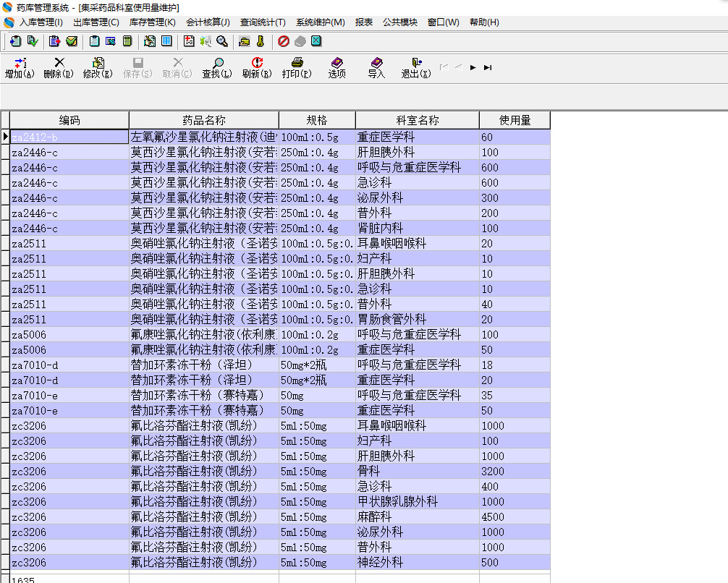
Task: Click the 胃肠食管外科 department cell
Action: click(418, 320)
